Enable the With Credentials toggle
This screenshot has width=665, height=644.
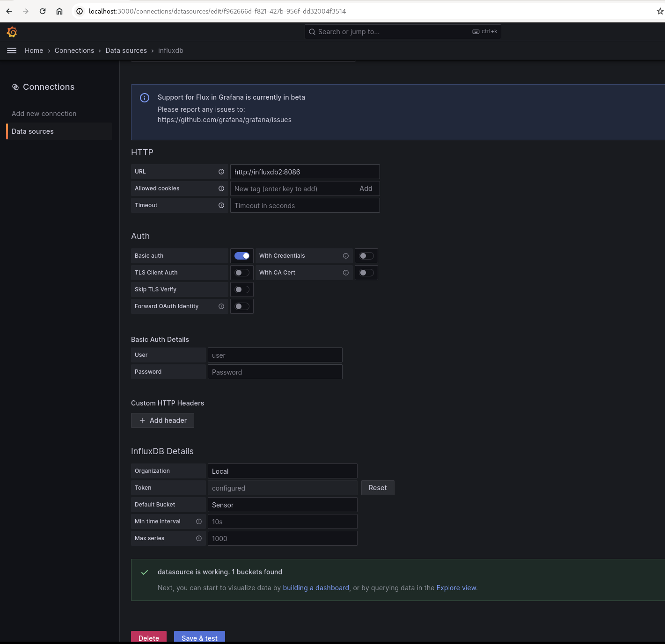coord(366,256)
